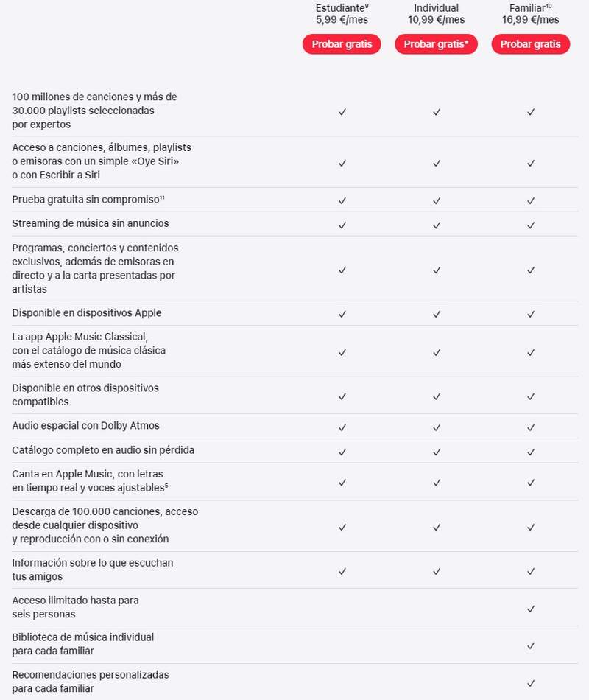Screen dimensions: 589x700
Task: Click the Familiar checkmark for Acceso ilimitado
Action: coord(531,607)
